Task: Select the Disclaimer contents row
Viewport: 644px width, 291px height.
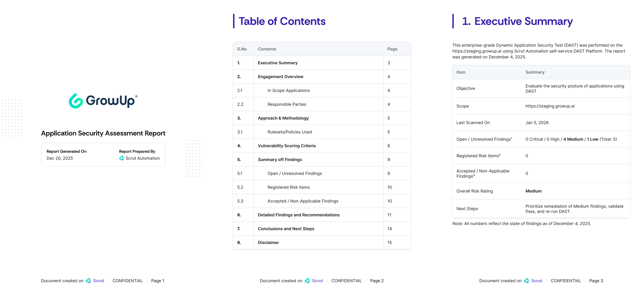Action: coord(268,242)
